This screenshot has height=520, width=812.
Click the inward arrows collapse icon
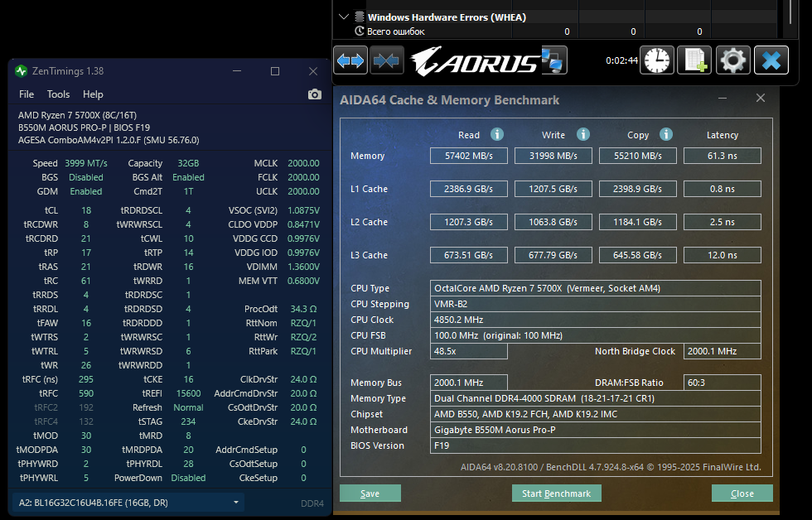coord(387,60)
